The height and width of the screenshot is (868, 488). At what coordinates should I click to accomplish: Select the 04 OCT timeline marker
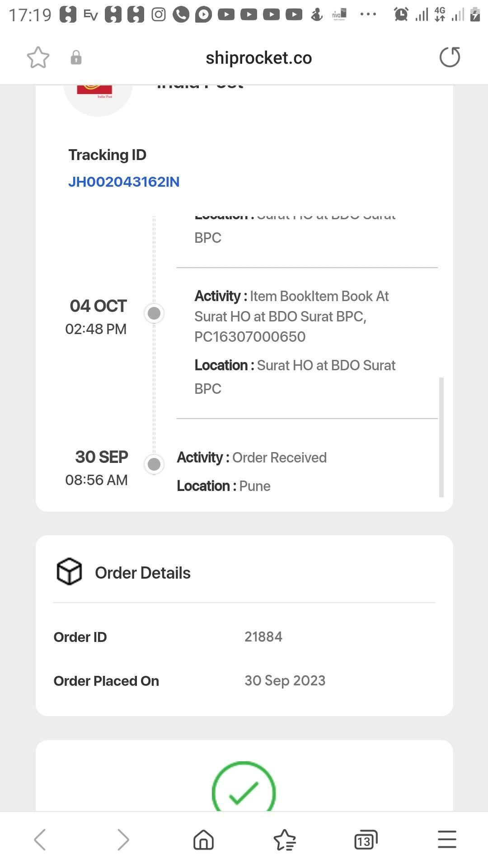coord(154,313)
